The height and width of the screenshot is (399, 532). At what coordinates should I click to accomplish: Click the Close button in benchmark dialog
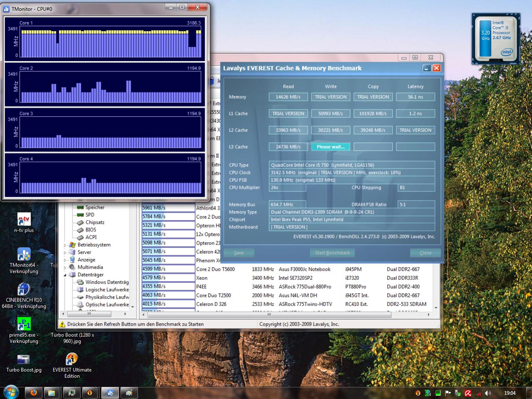(425, 253)
